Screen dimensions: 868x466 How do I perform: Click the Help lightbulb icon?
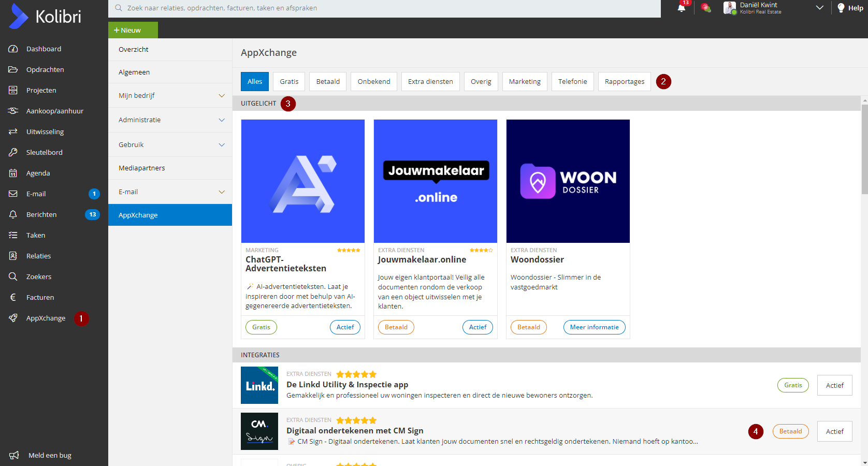[x=841, y=8]
